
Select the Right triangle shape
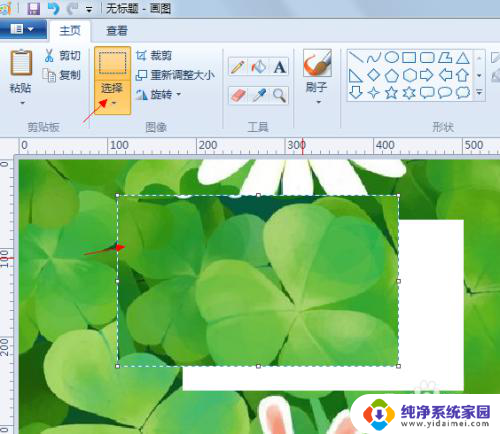356,75
